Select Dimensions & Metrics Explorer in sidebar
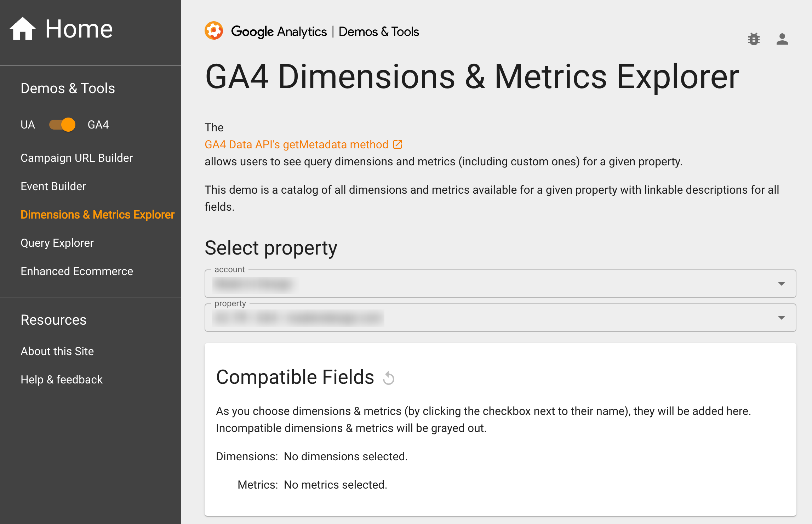Screen dimensions: 812x524 pyautogui.click(x=97, y=215)
